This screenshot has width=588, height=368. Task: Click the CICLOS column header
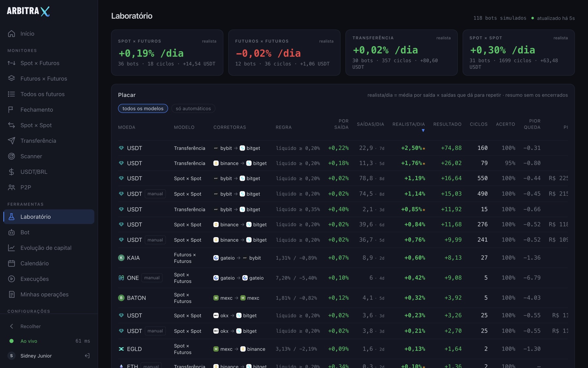pos(479,124)
